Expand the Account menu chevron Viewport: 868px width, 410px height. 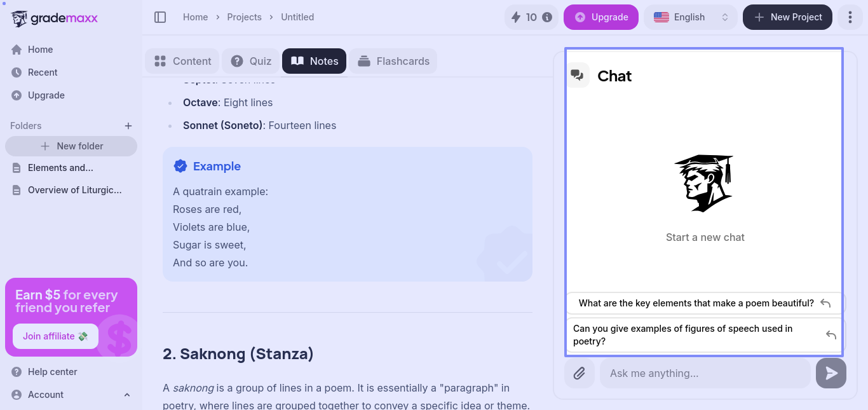127,395
